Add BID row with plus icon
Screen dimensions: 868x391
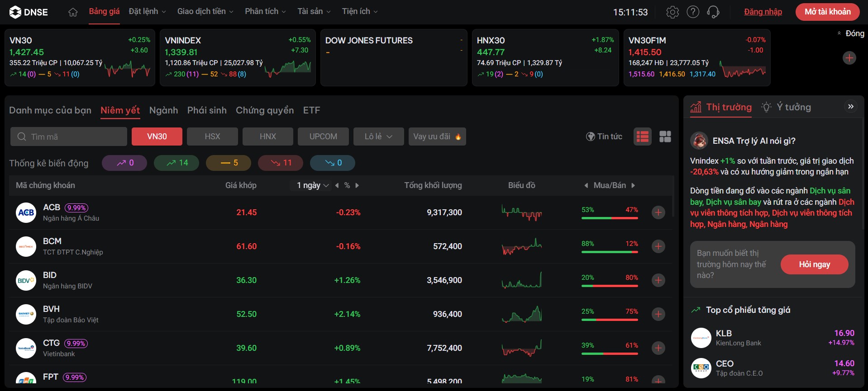tap(658, 280)
